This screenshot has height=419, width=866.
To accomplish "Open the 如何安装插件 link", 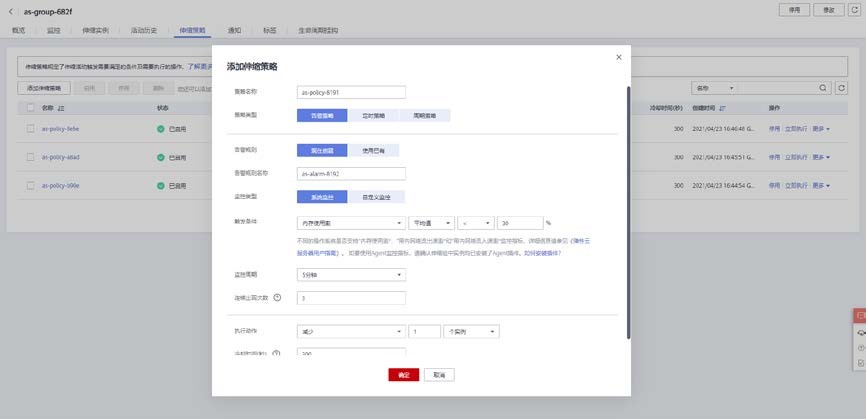I will click(x=542, y=253).
